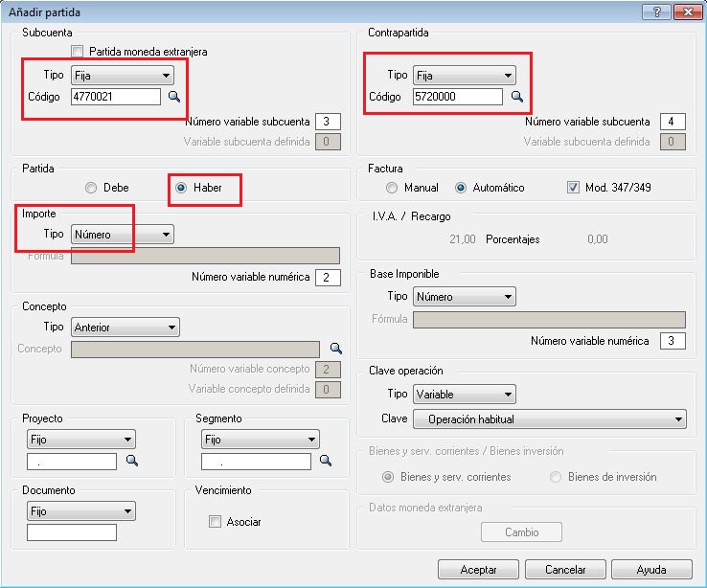The width and height of the screenshot is (707, 588).
Task: Click the Subcuenta Código field with 4770021
Action: click(x=115, y=97)
